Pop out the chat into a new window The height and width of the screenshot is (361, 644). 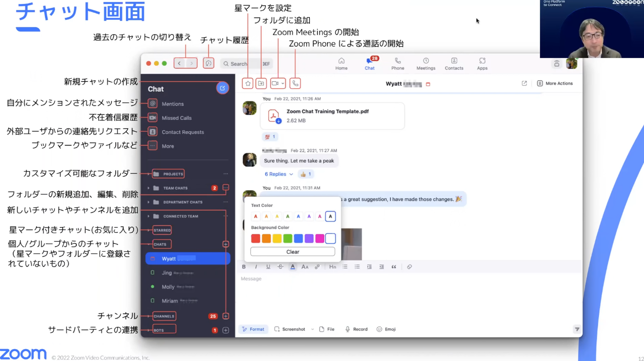[x=525, y=84]
